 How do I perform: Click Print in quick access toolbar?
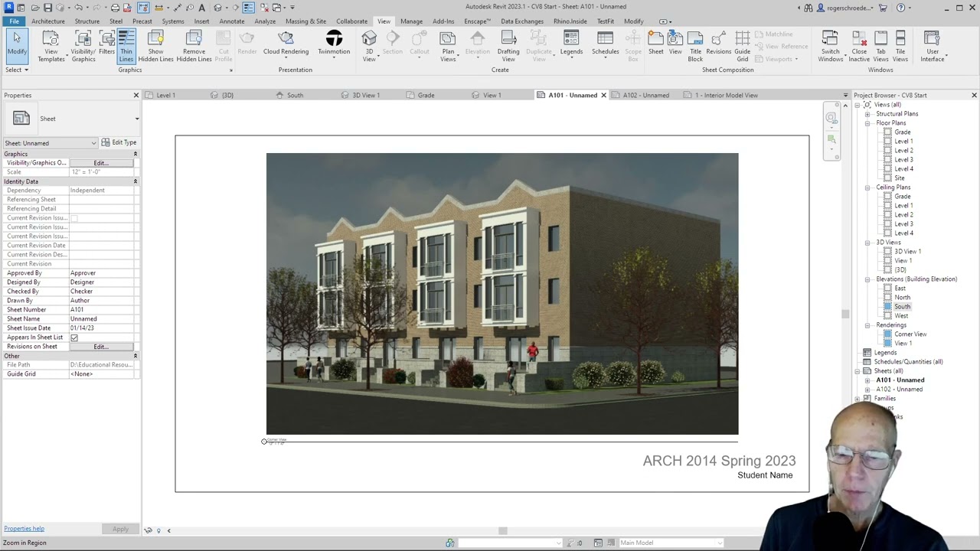click(x=115, y=8)
